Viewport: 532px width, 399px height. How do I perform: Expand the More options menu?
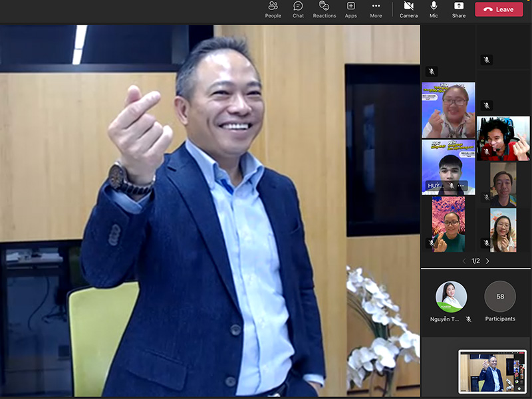point(376,9)
